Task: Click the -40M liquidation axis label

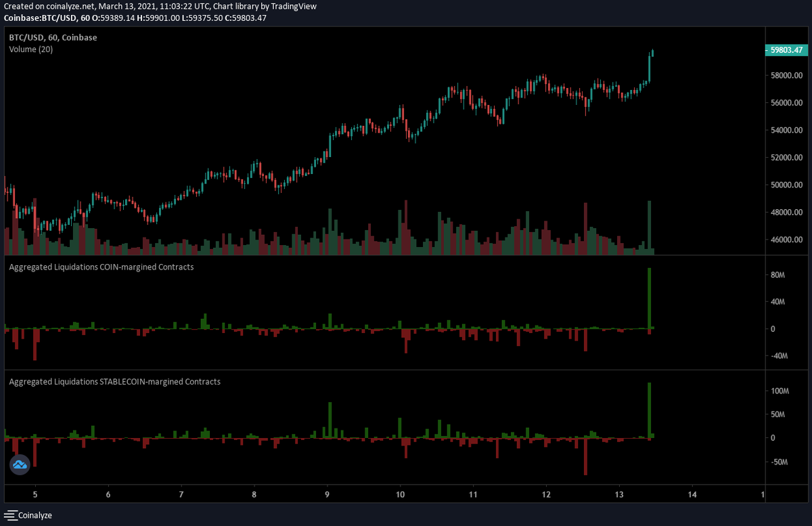Action: pyautogui.click(x=779, y=356)
